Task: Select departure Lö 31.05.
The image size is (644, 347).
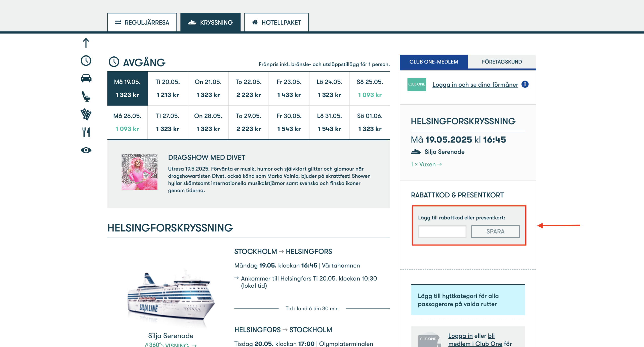Action: point(329,122)
